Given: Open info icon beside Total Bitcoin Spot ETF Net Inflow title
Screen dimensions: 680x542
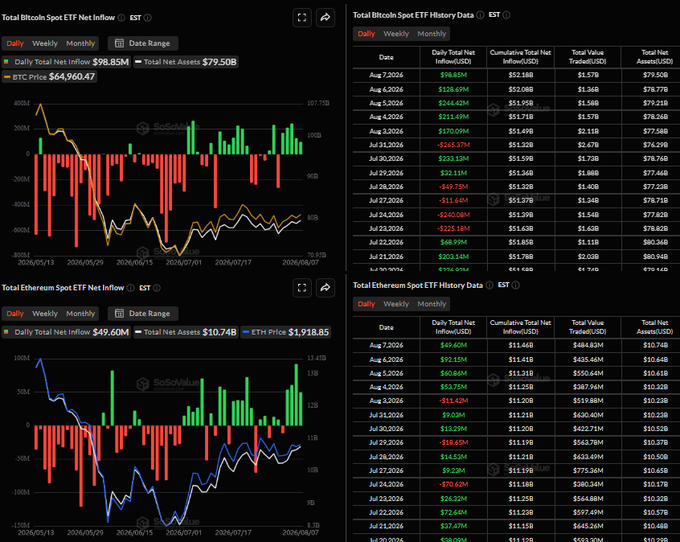Looking at the screenshot, I should (121, 18).
